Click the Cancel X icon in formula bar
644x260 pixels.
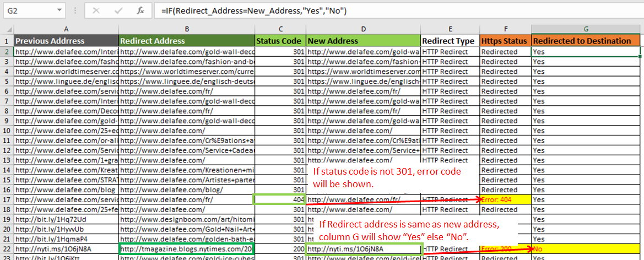coord(96,11)
